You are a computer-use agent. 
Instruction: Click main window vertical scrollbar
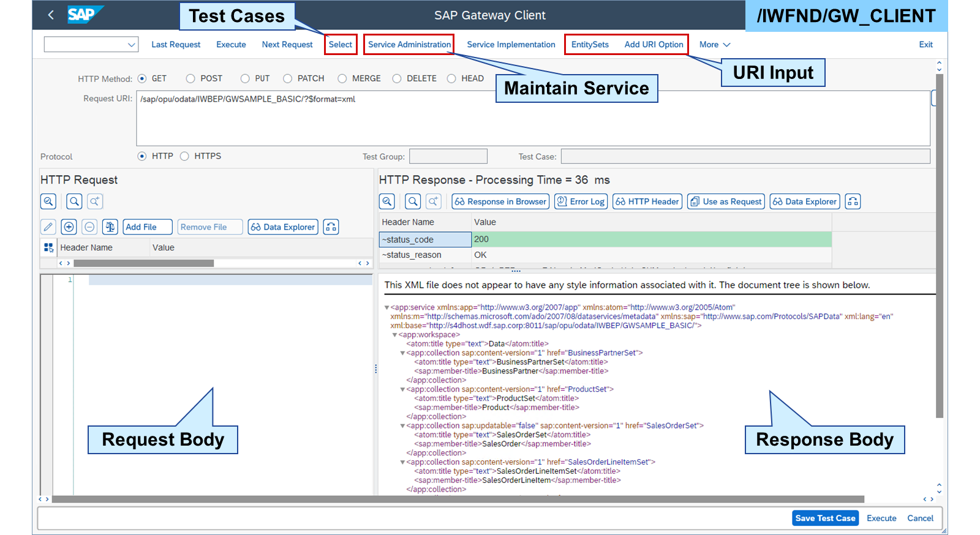940,246
